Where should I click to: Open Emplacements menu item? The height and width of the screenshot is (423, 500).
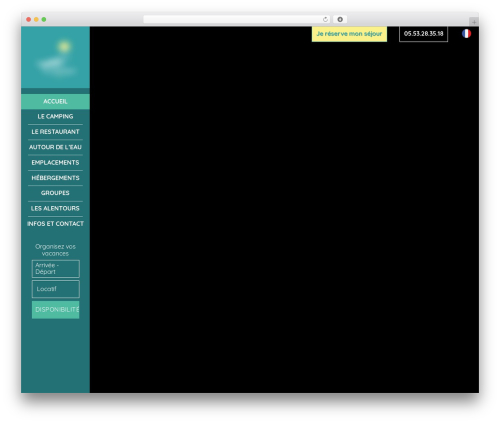55,162
